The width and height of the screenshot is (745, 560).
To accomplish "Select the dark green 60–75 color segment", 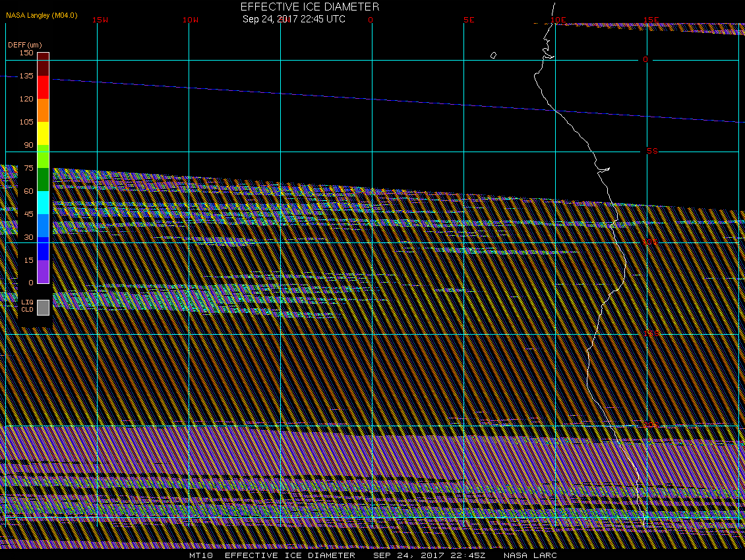I will [44, 180].
